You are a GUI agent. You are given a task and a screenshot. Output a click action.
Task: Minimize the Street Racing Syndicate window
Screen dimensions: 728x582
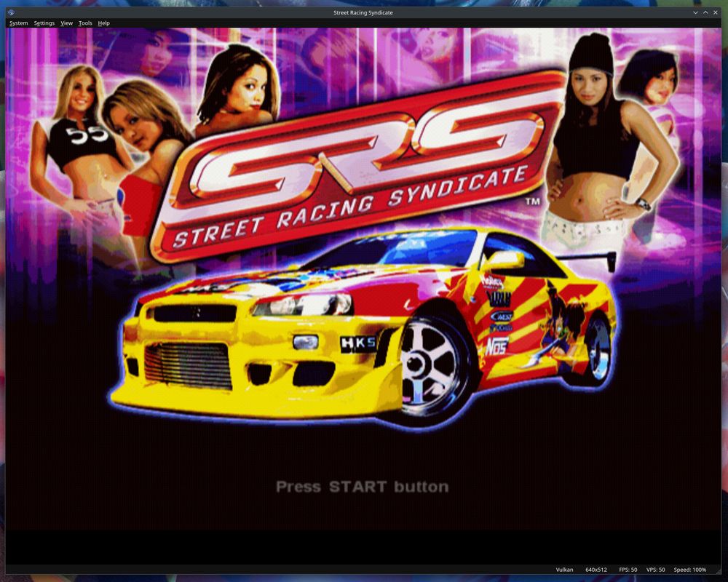[695, 12]
